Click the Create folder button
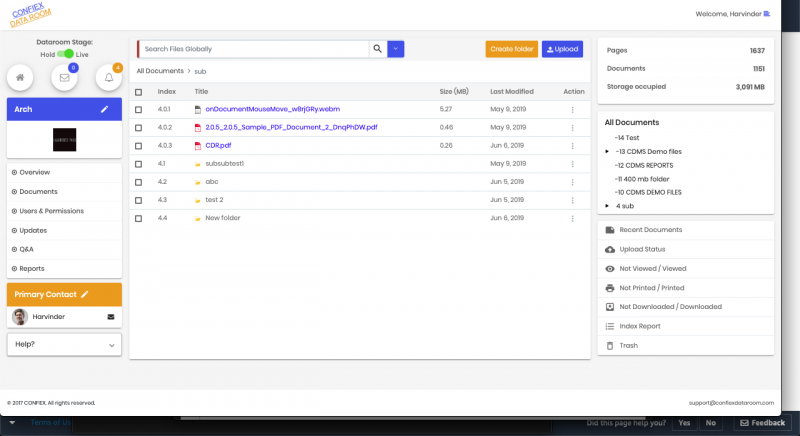This screenshot has width=800, height=436. tap(511, 48)
